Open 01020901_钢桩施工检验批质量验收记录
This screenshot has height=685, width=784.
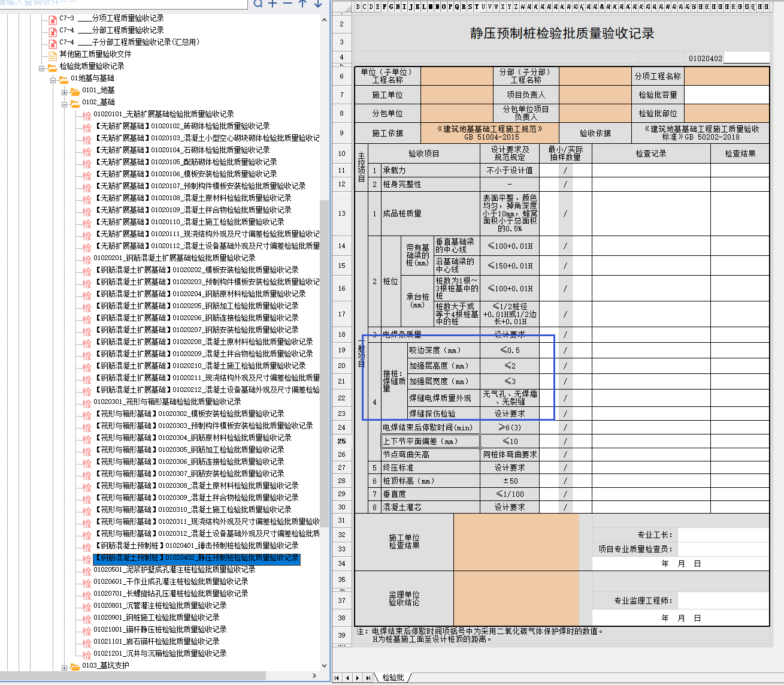pos(156,617)
